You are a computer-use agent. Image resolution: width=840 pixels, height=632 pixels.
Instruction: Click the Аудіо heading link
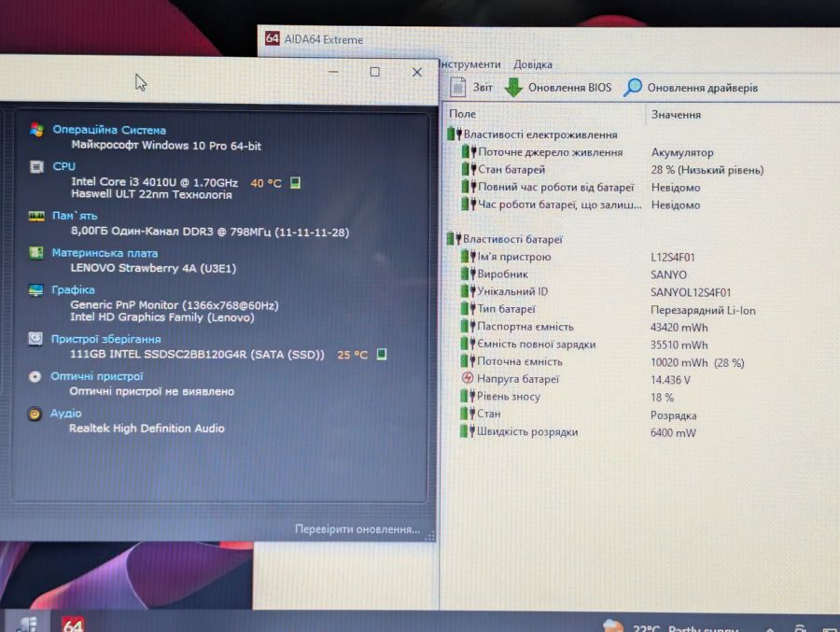click(66, 414)
